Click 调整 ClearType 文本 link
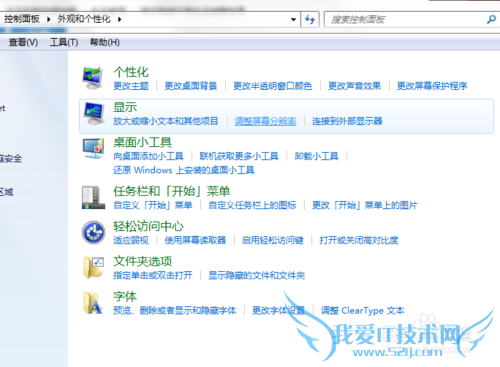500x367 pixels. pos(363,311)
